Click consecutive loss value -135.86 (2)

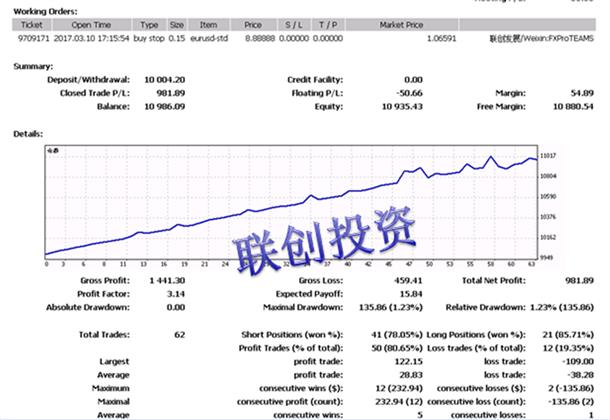(x=571, y=402)
